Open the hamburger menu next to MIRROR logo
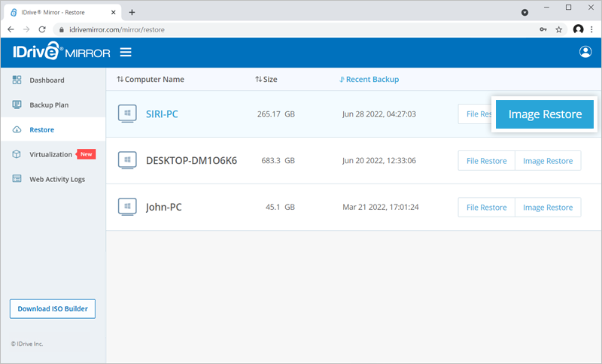The width and height of the screenshot is (602, 364). click(126, 52)
